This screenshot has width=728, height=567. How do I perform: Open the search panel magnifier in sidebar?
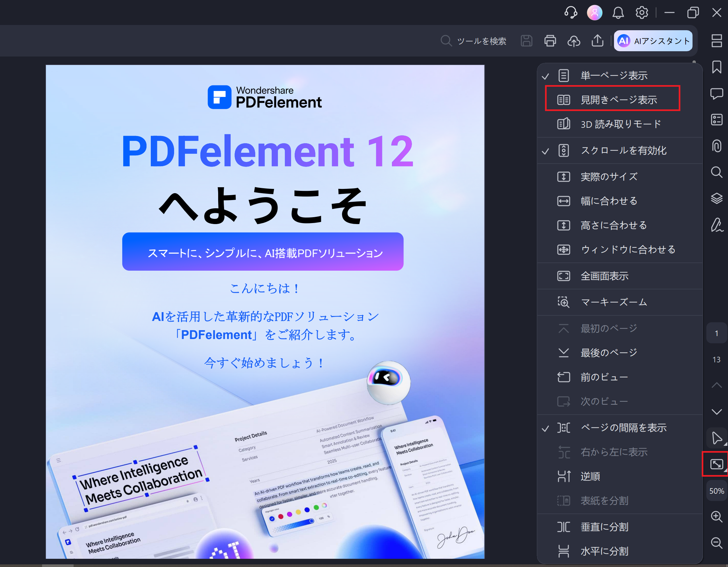click(717, 172)
